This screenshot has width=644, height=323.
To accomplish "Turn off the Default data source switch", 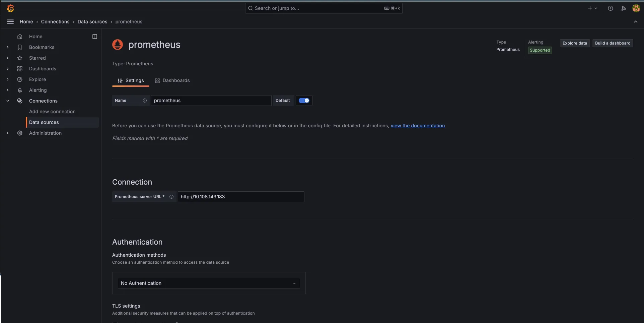I will [x=304, y=101].
